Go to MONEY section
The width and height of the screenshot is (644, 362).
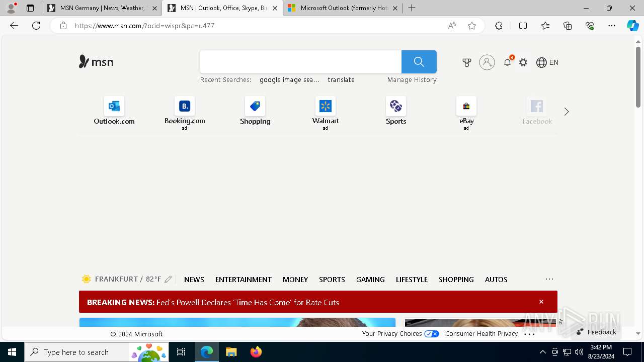(x=295, y=280)
